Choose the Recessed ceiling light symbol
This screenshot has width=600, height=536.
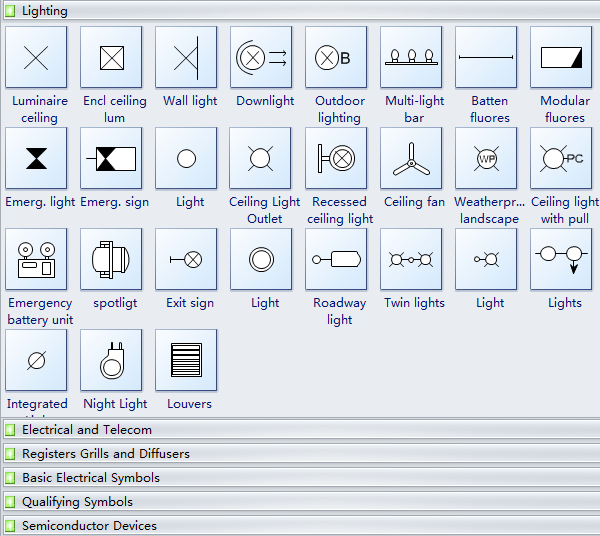[336, 158]
